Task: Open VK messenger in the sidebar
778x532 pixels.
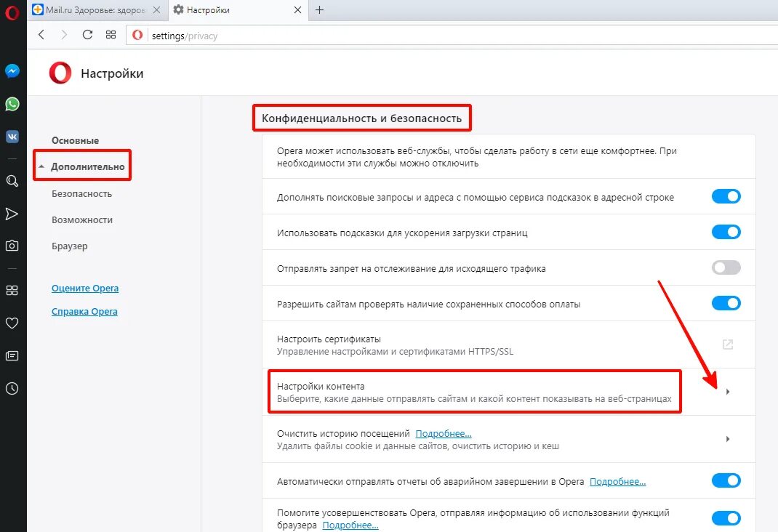Action: point(12,137)
